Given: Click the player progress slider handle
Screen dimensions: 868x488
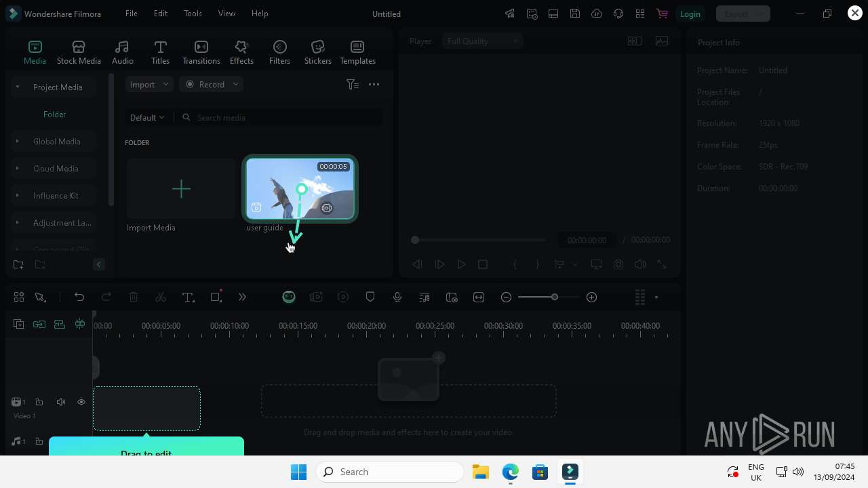Looking at the screenshot, I should click(415, 240).
